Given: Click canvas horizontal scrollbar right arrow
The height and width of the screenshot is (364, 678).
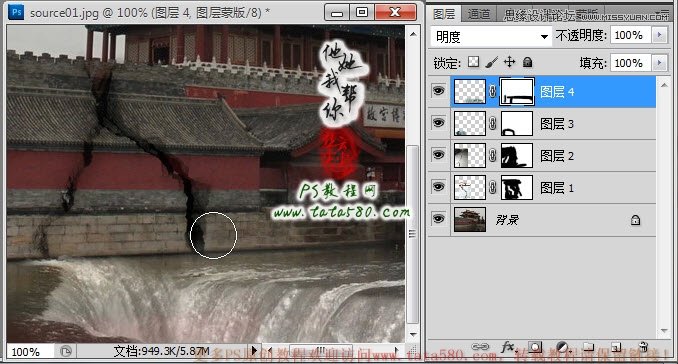Looking at the screenshot, I should click(397, 350).
